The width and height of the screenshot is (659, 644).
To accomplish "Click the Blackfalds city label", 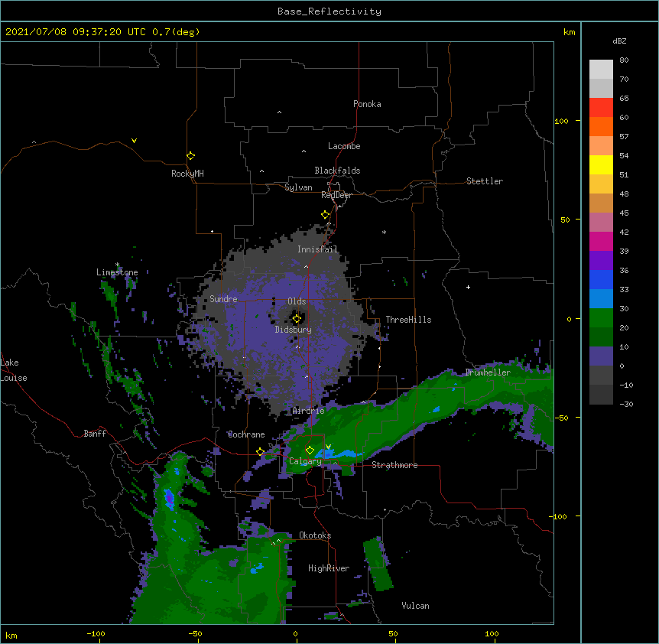I will (x=337, y=171).
